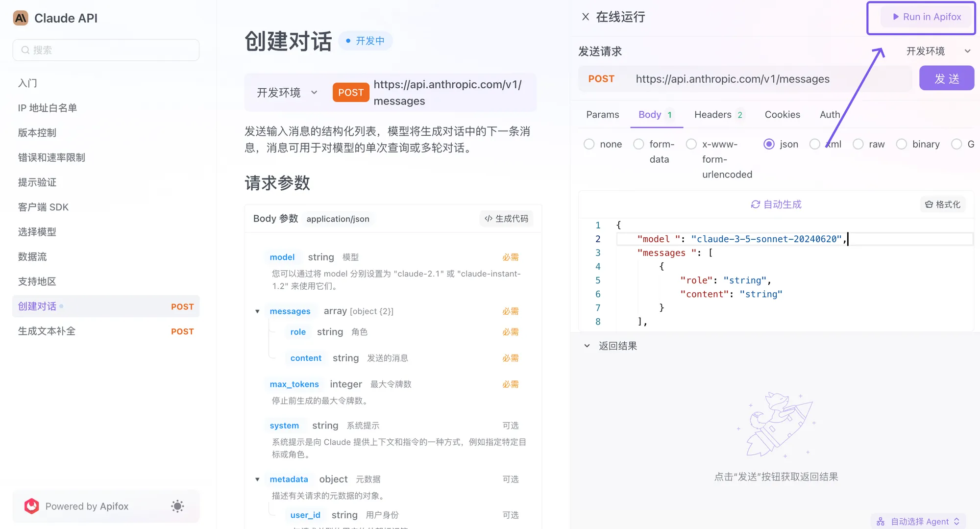
Task: Click the max_tokens parameter name
Action: 294,384
